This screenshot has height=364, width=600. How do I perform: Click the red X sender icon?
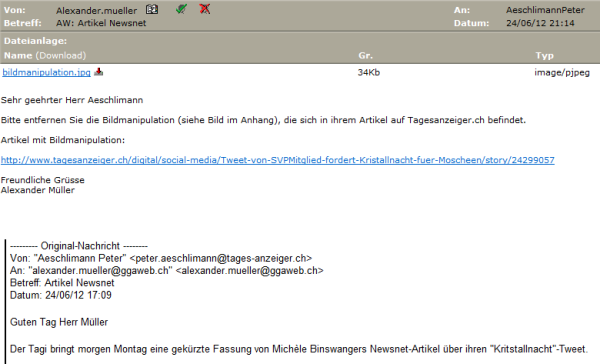205,9
